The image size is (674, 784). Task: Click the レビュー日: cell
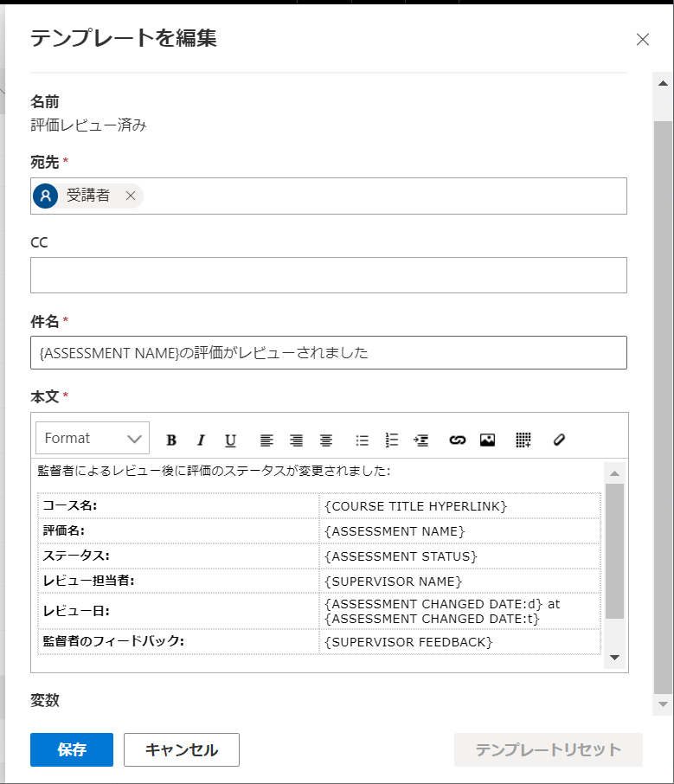(178, 611)
